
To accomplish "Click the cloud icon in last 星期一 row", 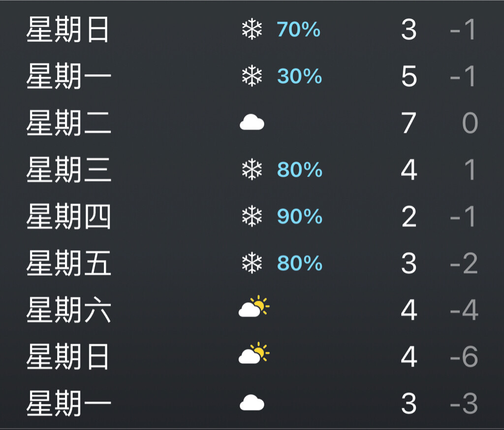I will click(252, 402).
